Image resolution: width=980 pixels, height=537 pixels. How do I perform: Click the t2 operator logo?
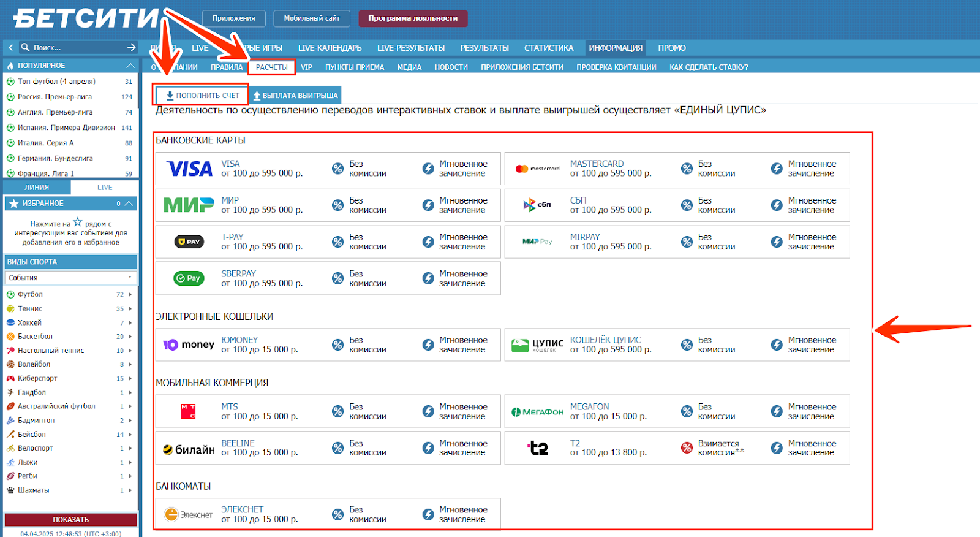pos(538,448)
